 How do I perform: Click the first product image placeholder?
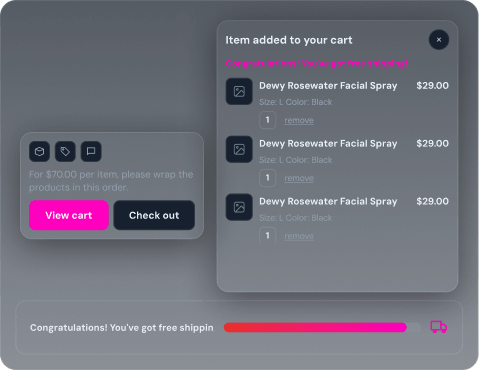(x=239, y=91)
